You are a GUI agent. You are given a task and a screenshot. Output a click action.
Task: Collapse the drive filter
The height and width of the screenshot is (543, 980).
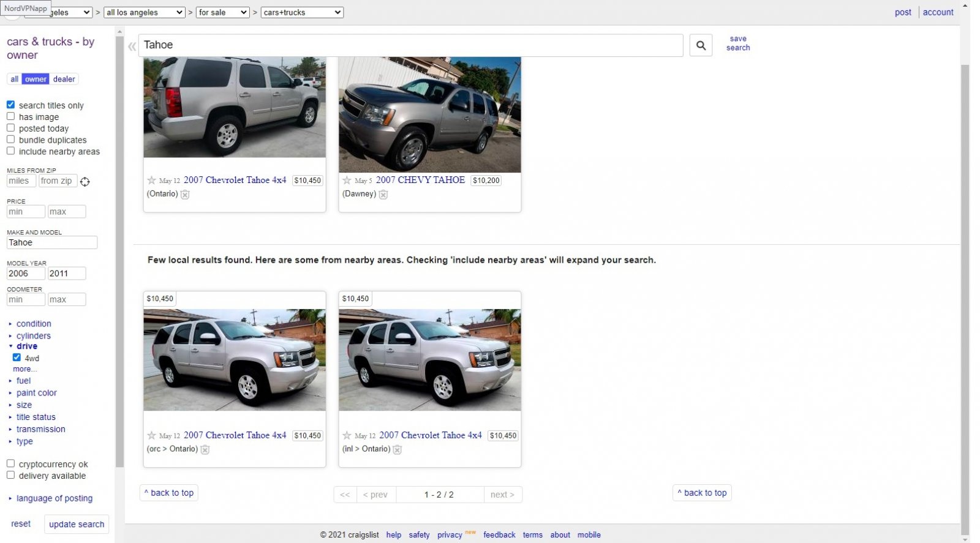pos(26,346)
